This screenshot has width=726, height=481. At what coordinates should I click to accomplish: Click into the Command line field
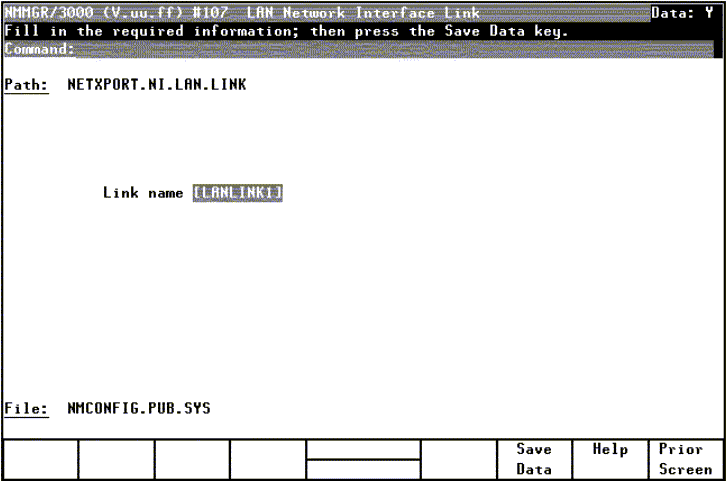394,49
